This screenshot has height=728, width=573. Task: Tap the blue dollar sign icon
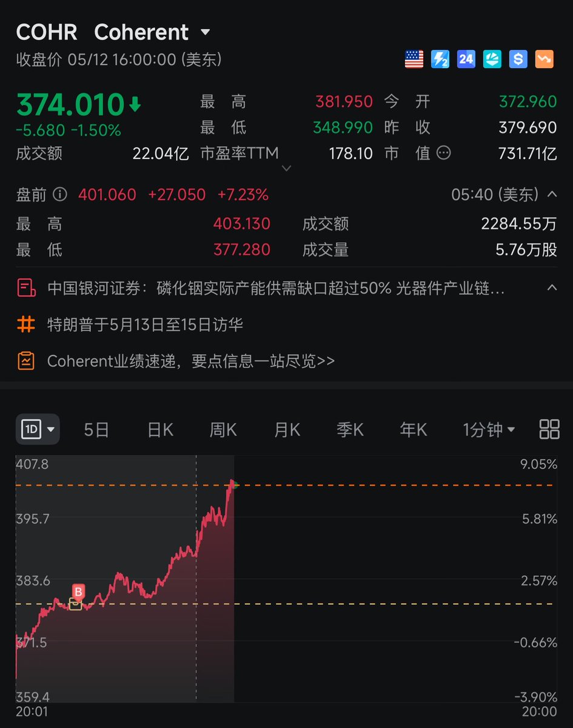[x=518, y=59]
